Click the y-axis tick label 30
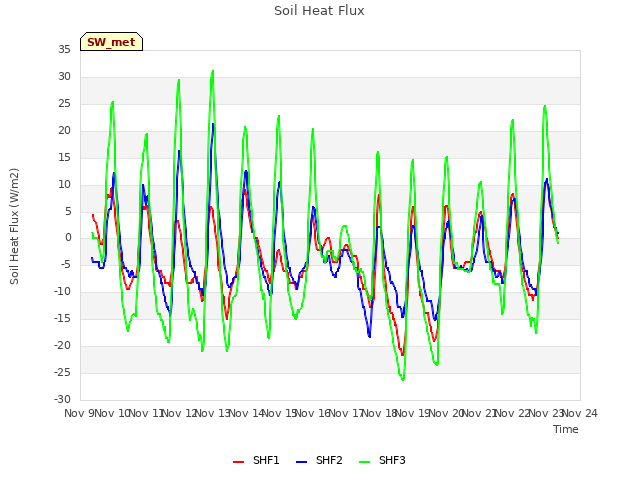The height and width of the screenshot is (480, 640). (64, 77)
